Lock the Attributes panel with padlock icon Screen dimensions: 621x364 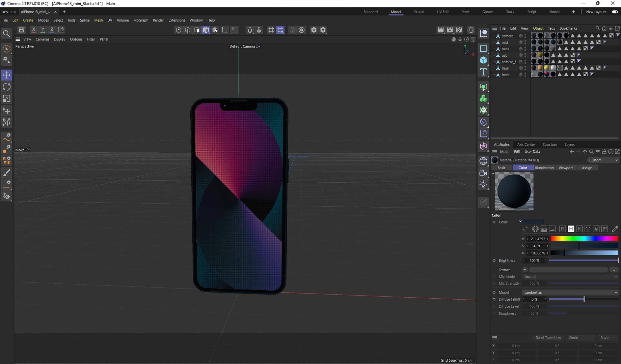[x=604, y=152]
